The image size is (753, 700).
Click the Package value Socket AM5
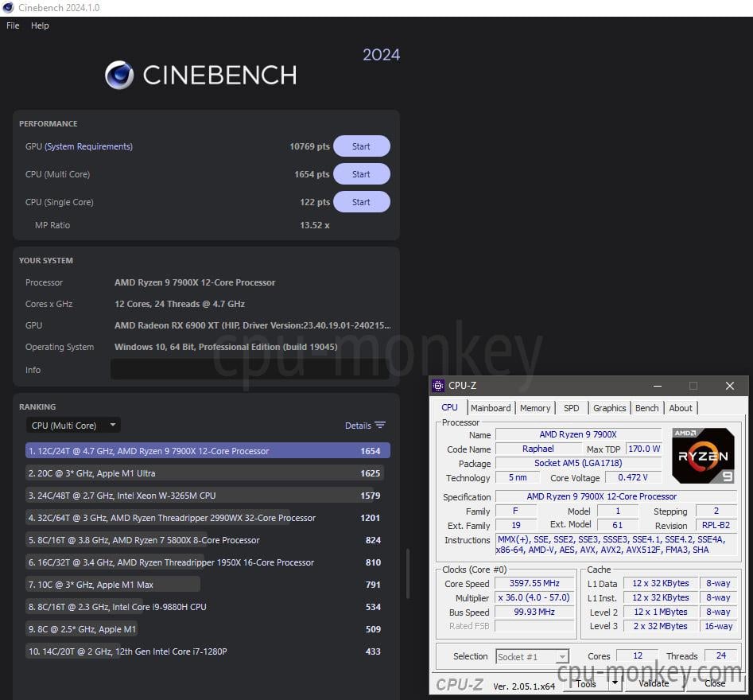click(578, 463)
